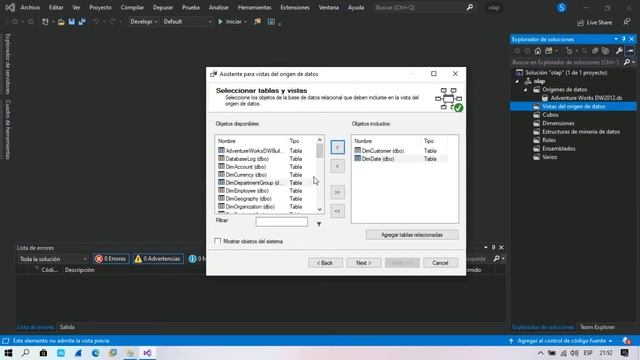The width and height of the screenshot is (640, 360).
Task: Click the preview selected items toggle icon
Action: point(630,51)
